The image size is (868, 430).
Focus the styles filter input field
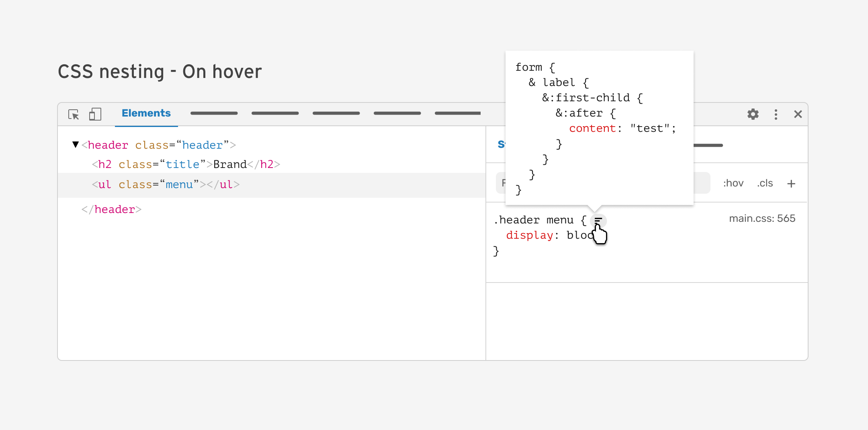pos(501,183)
